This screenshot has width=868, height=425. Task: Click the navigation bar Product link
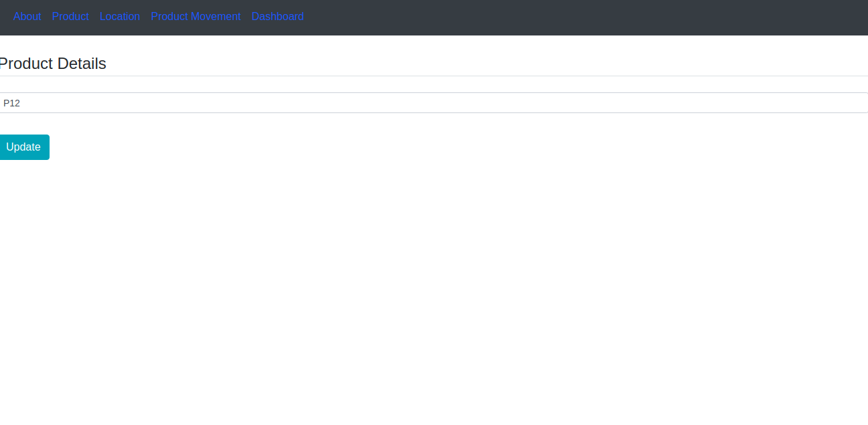[70, 16]
